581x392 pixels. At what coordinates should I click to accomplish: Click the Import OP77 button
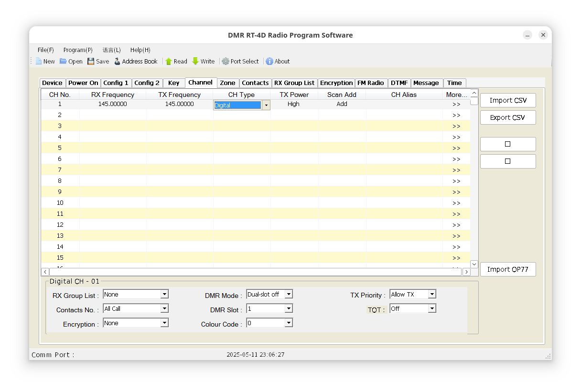click(x=508, y=269)
